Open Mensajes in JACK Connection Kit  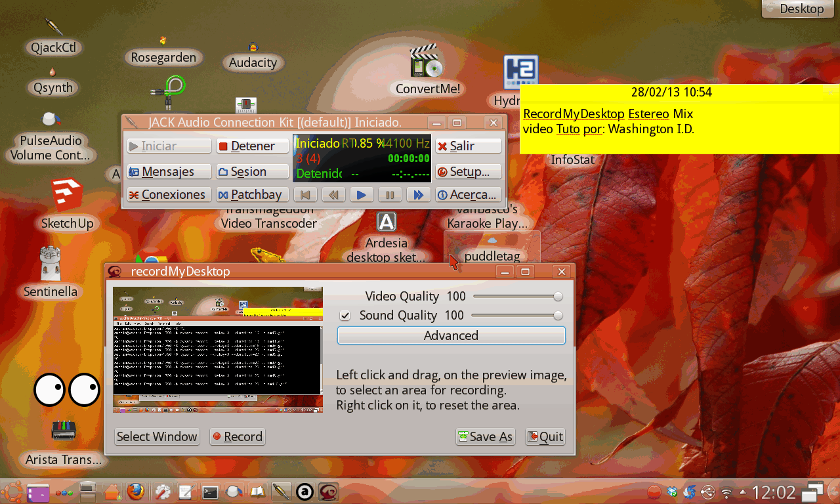point(169,171)
